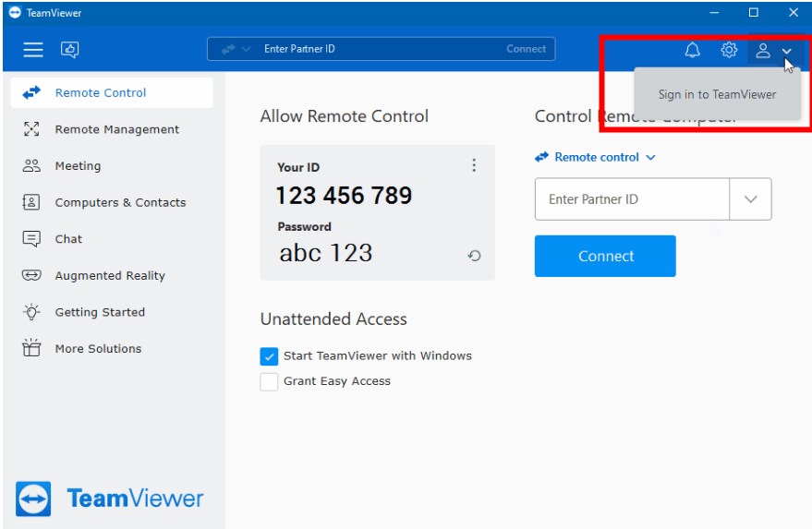812x529 pixels.
Task: Click the Unattended Access heading
Action: pos(333,319)
